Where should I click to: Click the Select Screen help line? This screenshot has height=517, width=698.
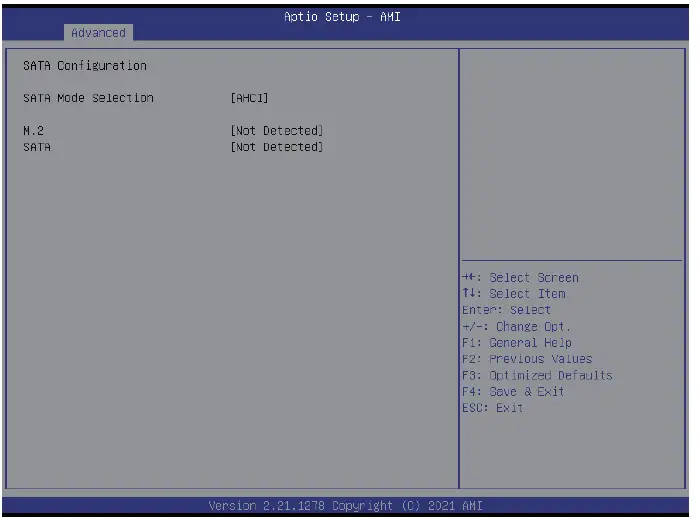[x=520, y=278]
